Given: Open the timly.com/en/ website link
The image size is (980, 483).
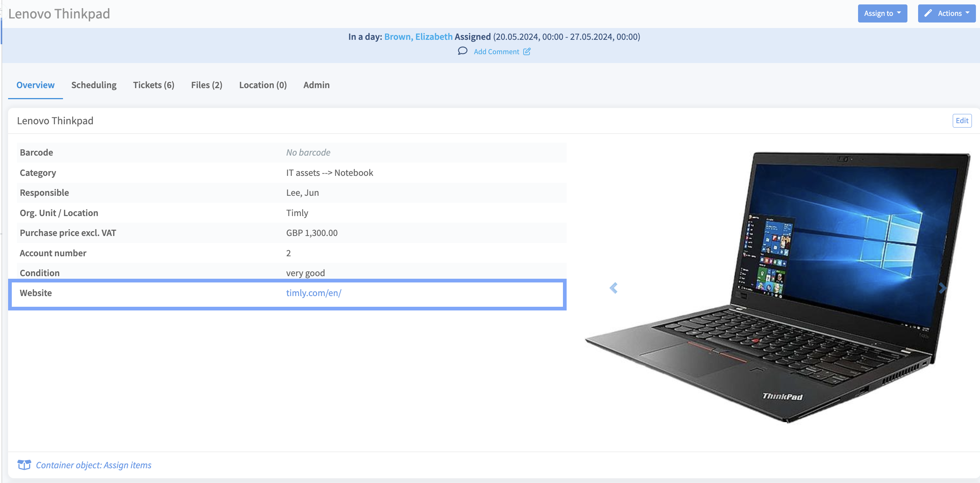Looking at the screenshot, I should [314, 293].
